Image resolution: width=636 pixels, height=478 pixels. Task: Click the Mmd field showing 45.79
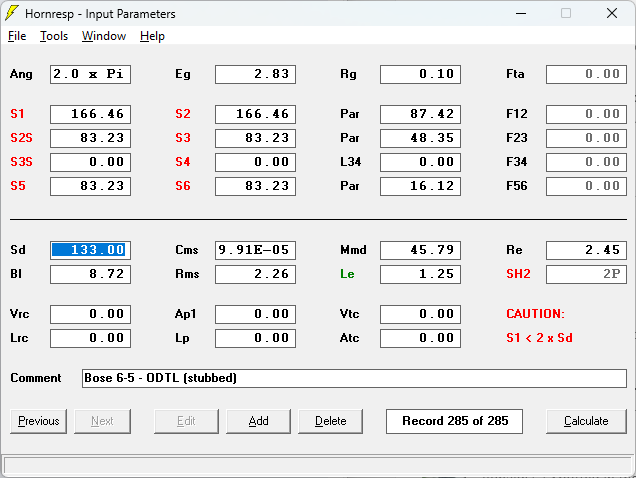point(420,250)
